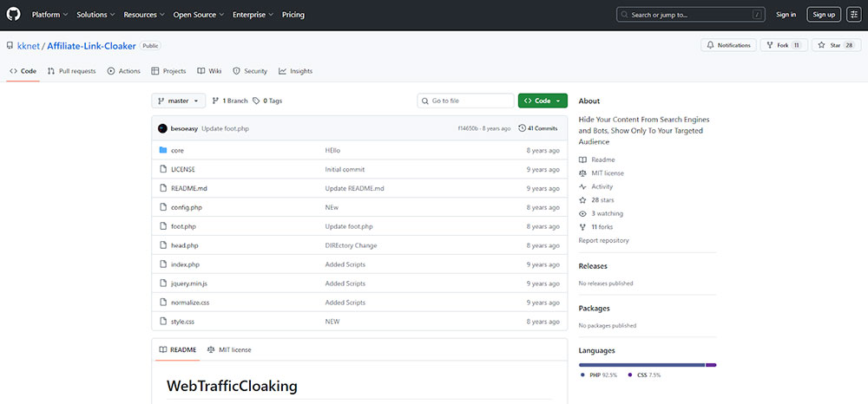The width and height of the screenshot is (868, 404).
Task: Open the Releases heading link
Action: 593,266
